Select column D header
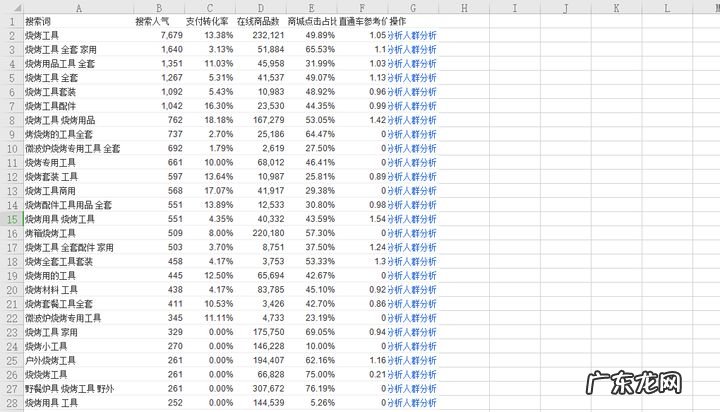Viewport: 720px width, 412px height. click(260, 8)
